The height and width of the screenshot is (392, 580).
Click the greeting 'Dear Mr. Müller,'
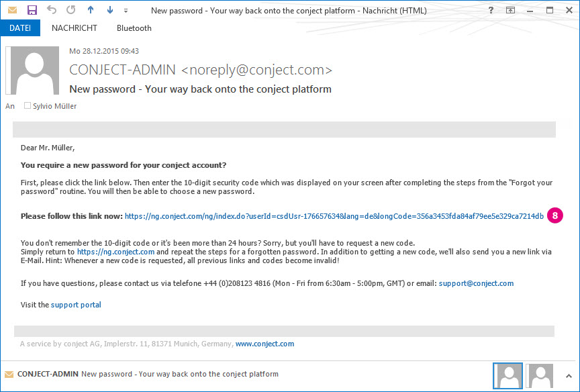48,148
